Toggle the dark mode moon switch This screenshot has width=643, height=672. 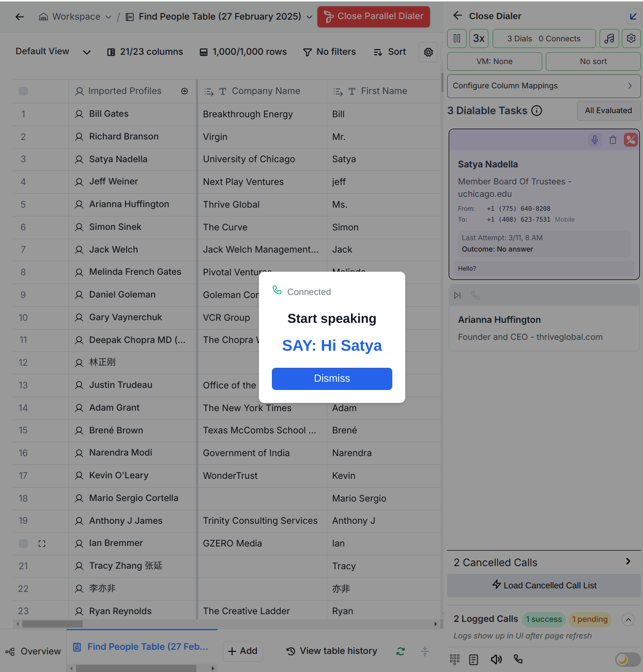627,659
